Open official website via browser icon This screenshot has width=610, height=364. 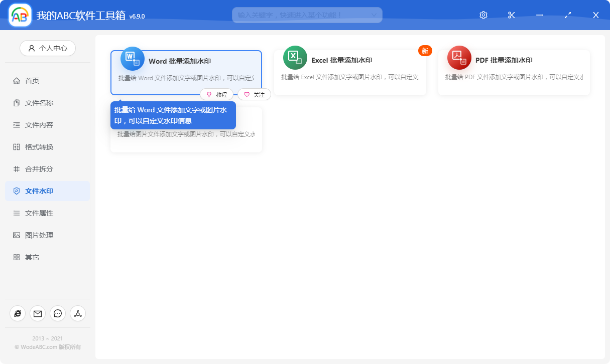18,313
